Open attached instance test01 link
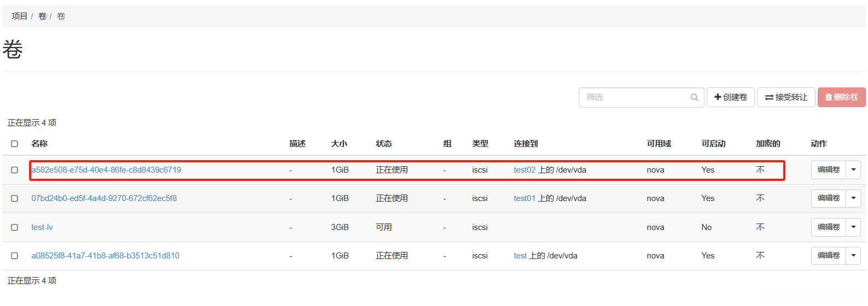 pos(525,198)
